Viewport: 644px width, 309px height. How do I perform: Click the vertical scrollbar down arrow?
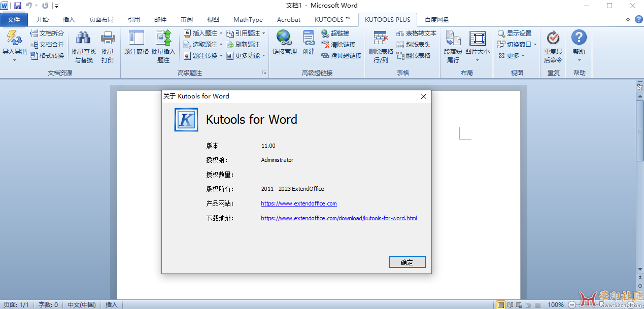pyautogui.click(x=640, y=269)
